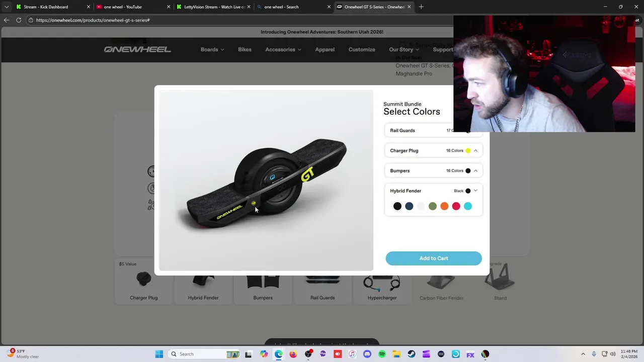
Task: Open the browser tab list dropdown
Action: [x=6, y=7]
